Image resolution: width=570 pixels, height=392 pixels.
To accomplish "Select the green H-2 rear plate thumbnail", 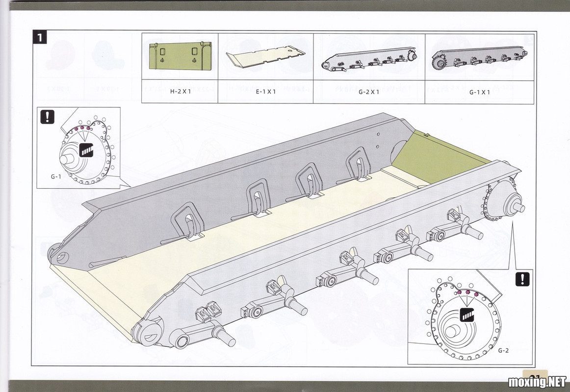I will click(181, 55).
